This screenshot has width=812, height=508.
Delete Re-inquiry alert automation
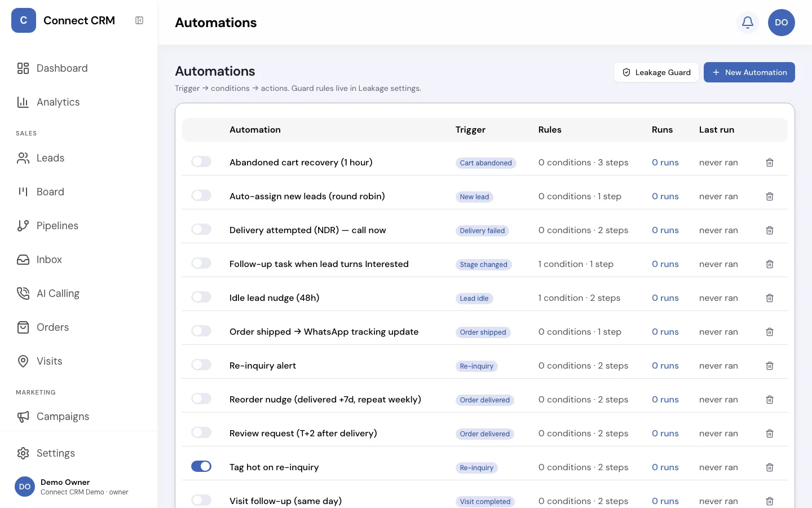[x=770, y=366]
